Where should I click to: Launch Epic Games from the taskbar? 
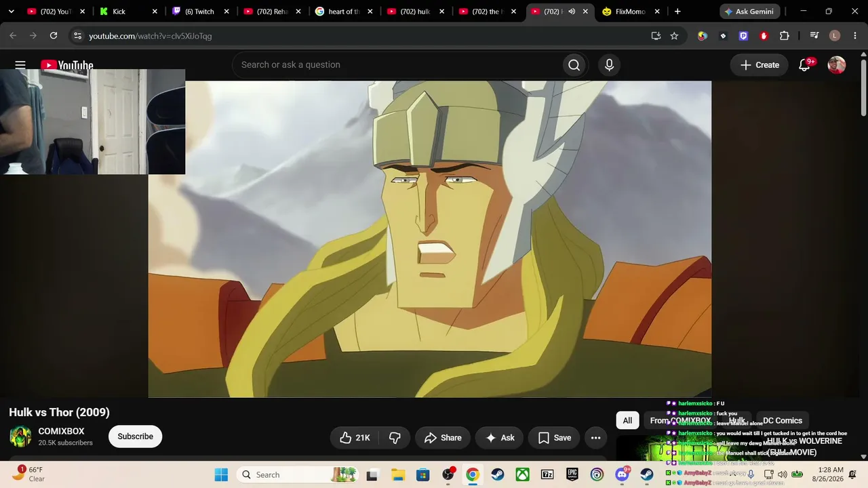coord(572,474)
